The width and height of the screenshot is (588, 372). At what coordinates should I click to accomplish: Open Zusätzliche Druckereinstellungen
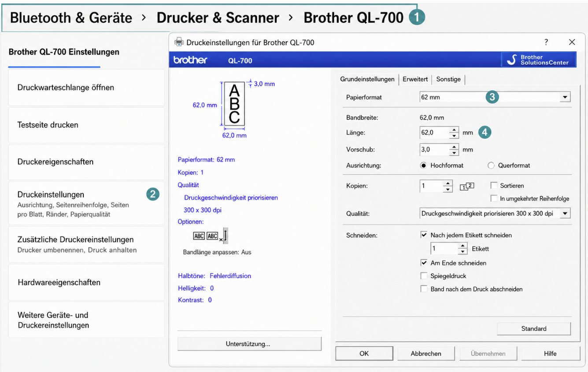pyautogui.click(x=86, y=244)
